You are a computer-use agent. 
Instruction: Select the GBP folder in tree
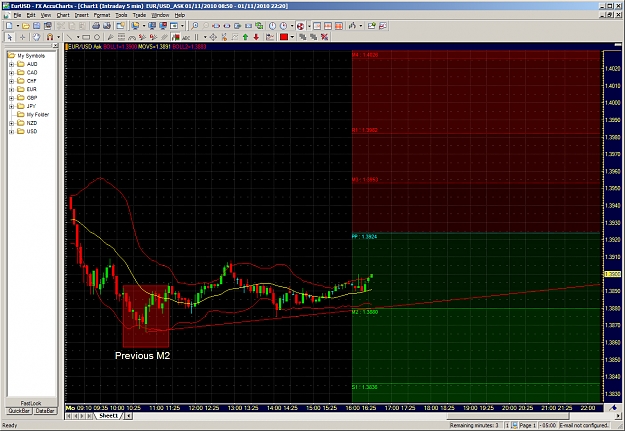click(x=32, y=98)
